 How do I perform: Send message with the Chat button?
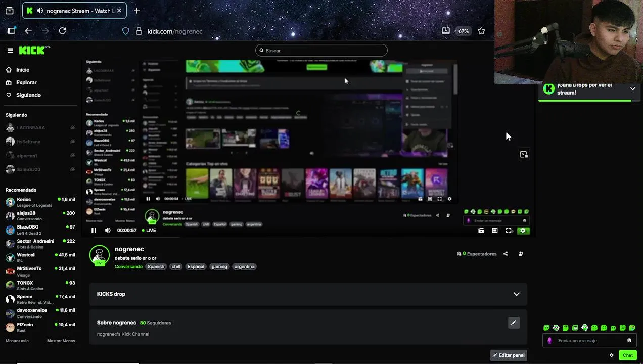pyautogui.click(x=628, y=355)
